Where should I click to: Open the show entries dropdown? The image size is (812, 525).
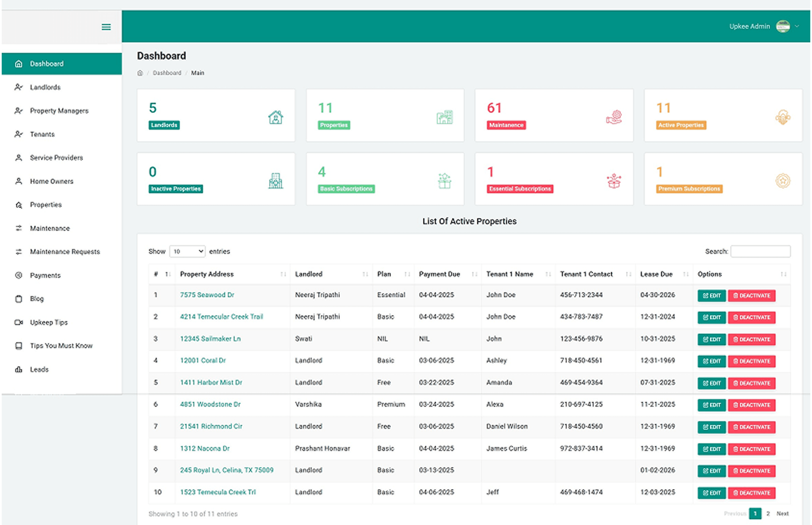[x=187, y=252]
